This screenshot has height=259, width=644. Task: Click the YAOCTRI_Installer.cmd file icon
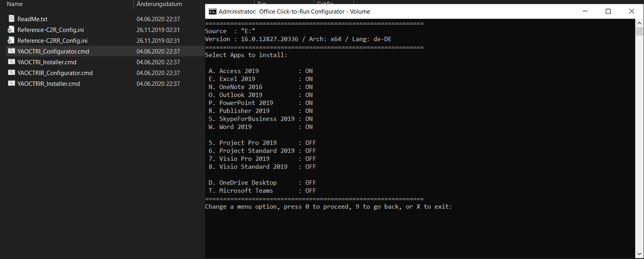(12, 62)
